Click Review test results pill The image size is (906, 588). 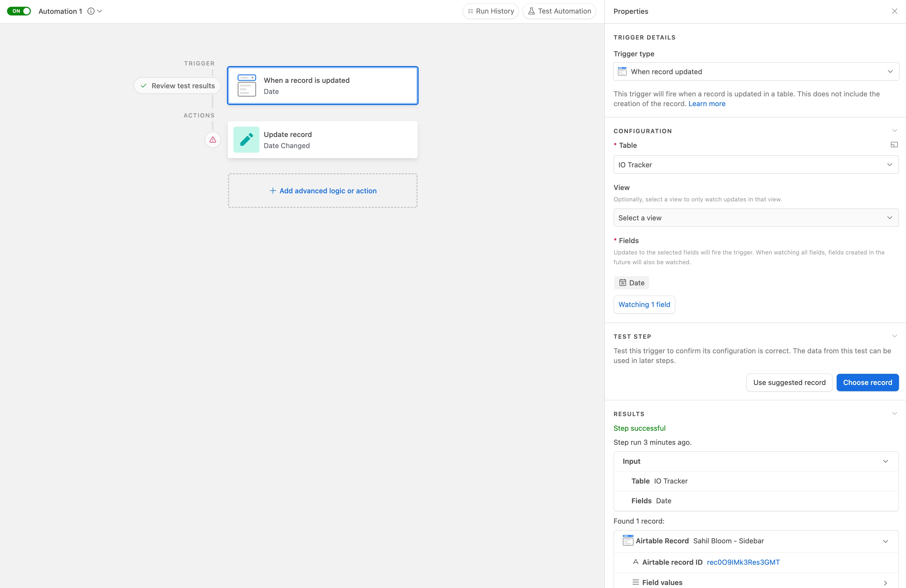coord(177,86)
